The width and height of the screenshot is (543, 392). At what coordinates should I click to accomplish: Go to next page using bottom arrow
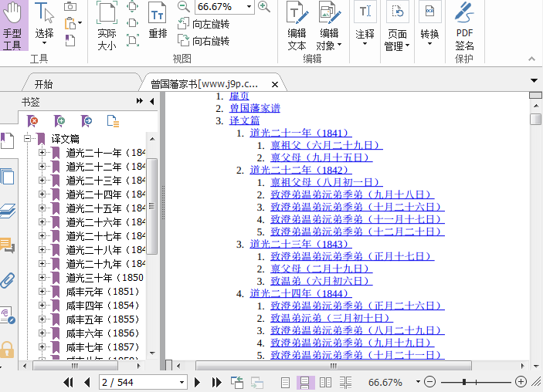click(198, 382)
